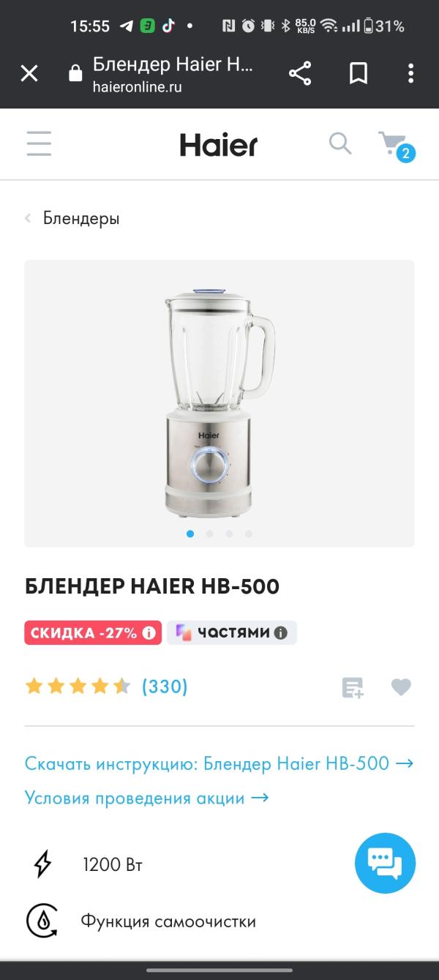
Task: Open the (330) reviews link
Action: 165,687
